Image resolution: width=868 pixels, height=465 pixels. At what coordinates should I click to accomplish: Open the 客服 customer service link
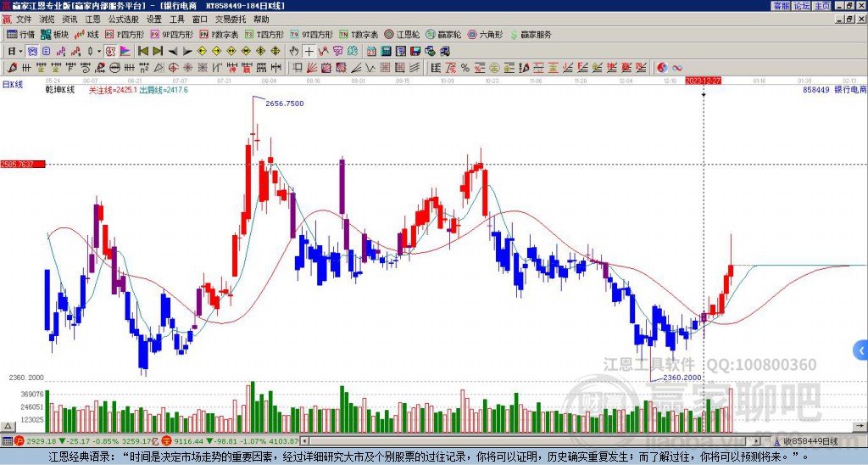[x=781, y=6]
